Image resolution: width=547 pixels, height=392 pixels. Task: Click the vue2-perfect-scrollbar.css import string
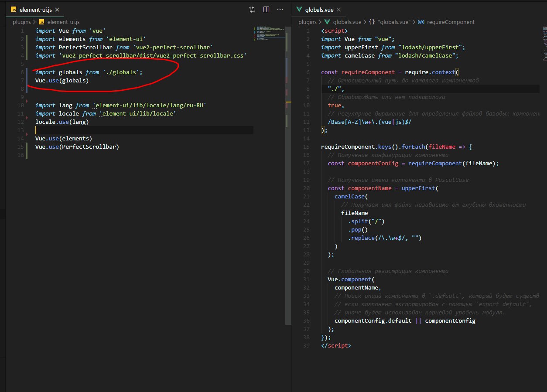pyautogui.click(x=153, y=55)
